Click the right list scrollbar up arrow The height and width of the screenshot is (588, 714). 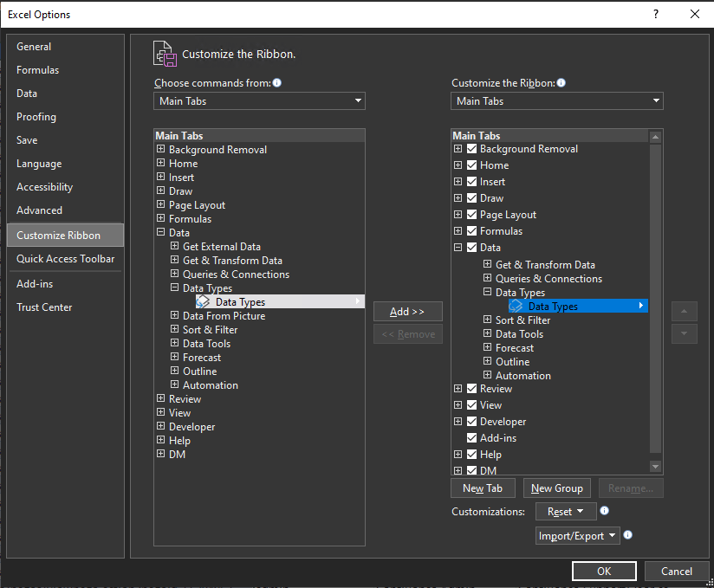[656, 137]
